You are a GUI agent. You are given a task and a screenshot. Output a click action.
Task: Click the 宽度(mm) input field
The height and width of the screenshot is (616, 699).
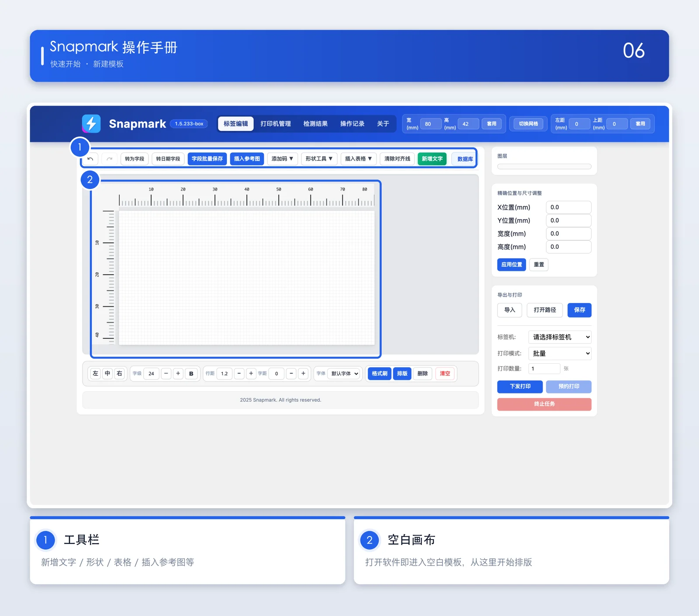pos(569,234)
